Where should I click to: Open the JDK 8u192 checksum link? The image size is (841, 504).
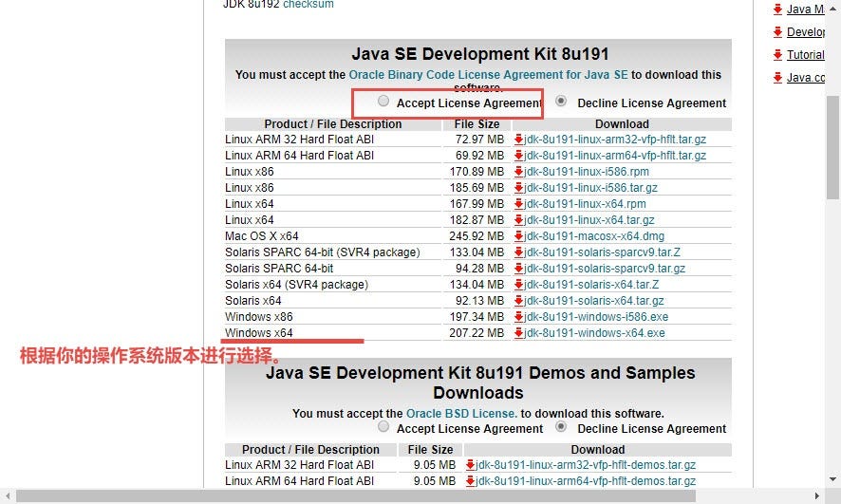(308, 5)
